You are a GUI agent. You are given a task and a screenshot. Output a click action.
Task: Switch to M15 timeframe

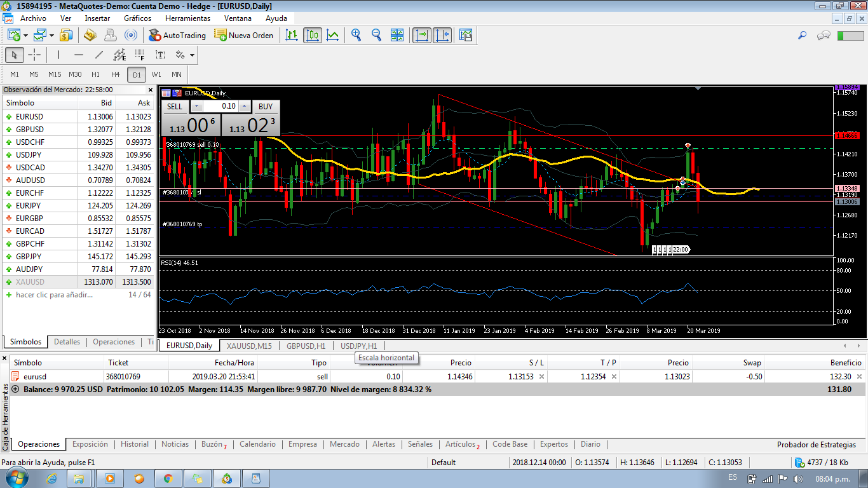55,74
